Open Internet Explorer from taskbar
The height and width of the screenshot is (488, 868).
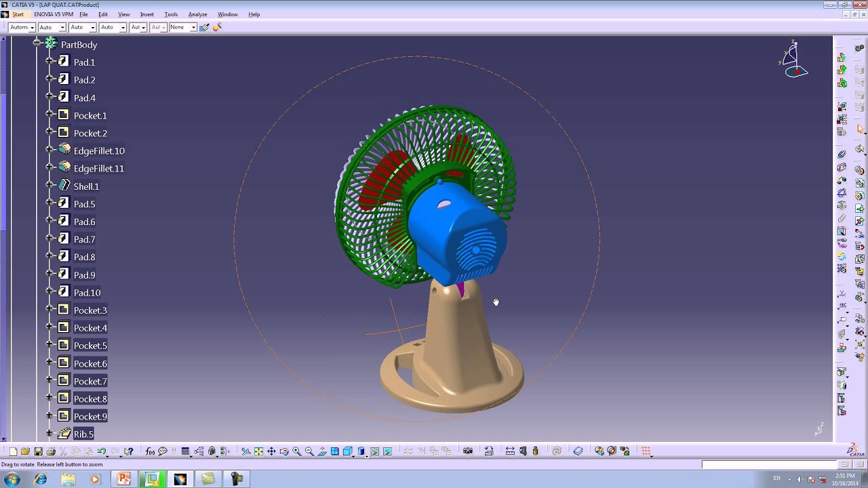[41, 479]
